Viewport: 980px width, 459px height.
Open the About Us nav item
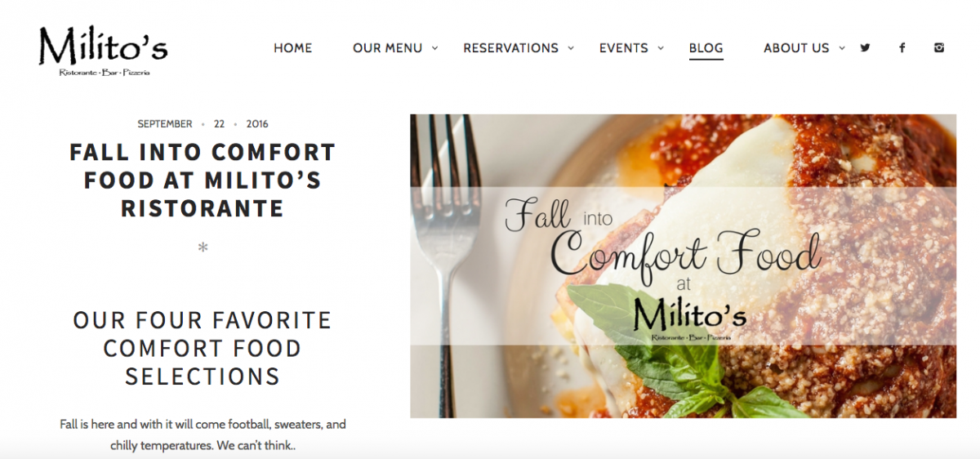(796, 48)
